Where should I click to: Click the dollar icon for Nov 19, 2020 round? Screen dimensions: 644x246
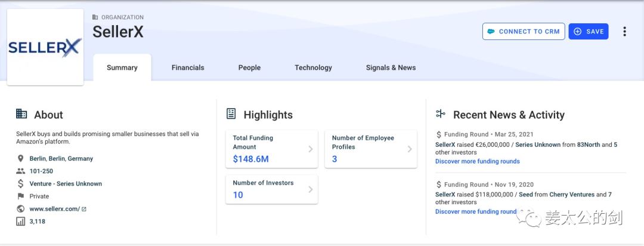439,184
